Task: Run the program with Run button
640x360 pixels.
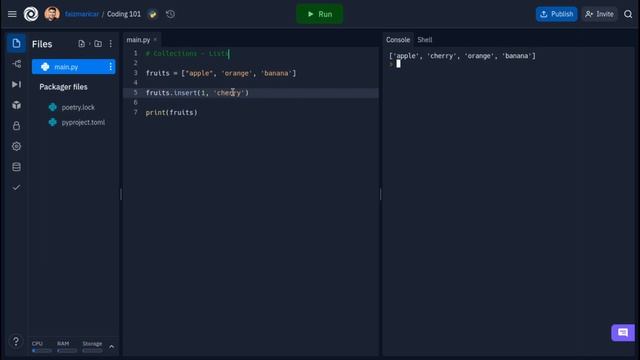Action: pyautogui.click(x=320, y=14)
